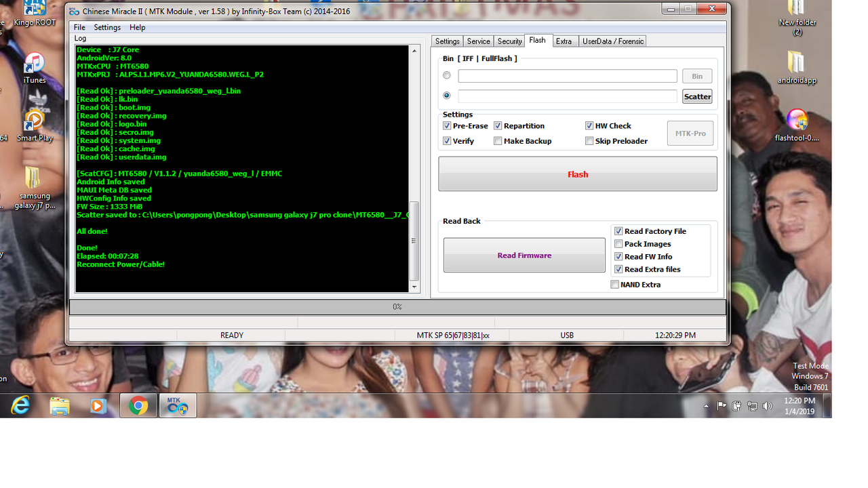Screen dimensions: 868x488
Task: Click the Infinity-Box title bar icon
Action: (x=75, y=12)
